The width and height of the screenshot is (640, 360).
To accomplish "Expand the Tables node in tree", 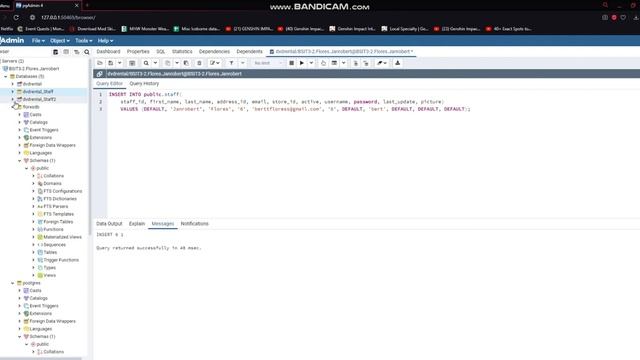I will click(33, 253).
